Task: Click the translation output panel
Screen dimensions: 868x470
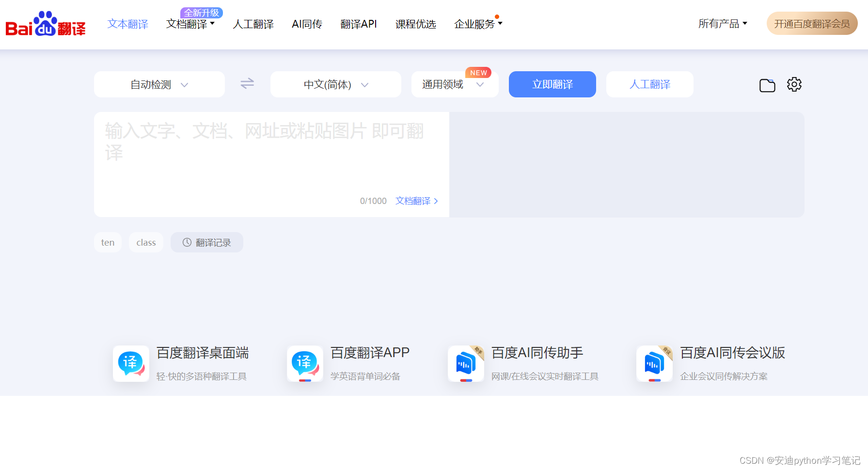Action: 627,164
